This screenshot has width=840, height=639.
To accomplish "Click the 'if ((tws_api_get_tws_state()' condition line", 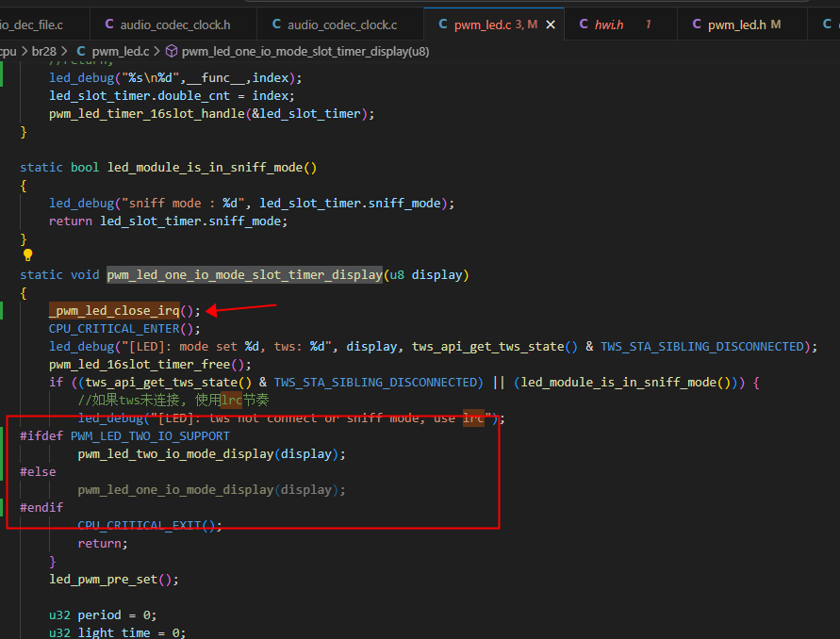I will click(404, 383).
